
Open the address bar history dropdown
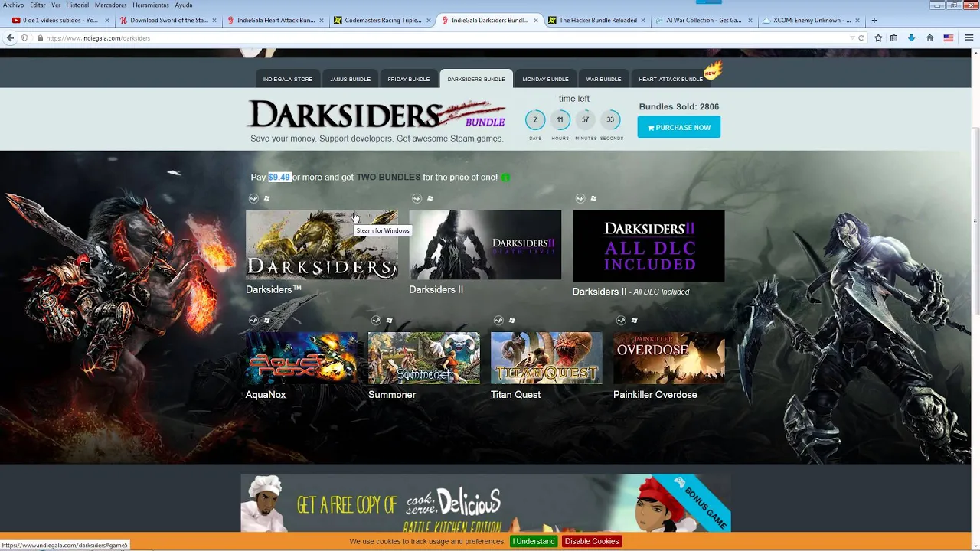852,37
